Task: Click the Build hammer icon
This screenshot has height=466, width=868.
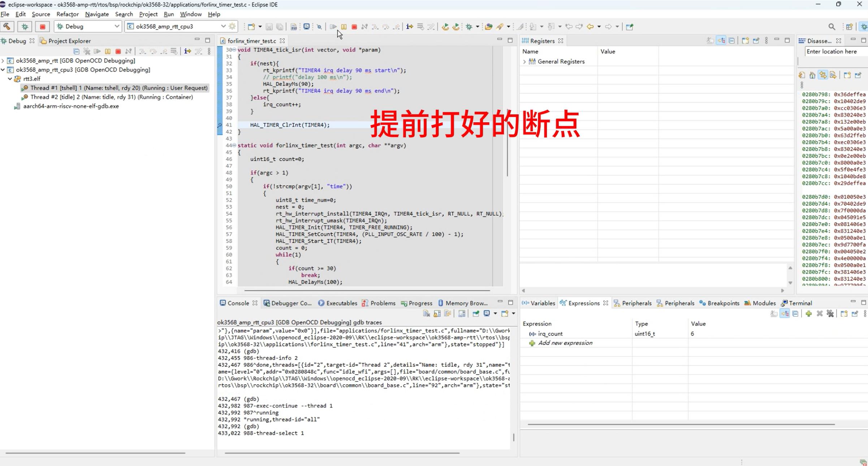Action: [x=7, y=26]
